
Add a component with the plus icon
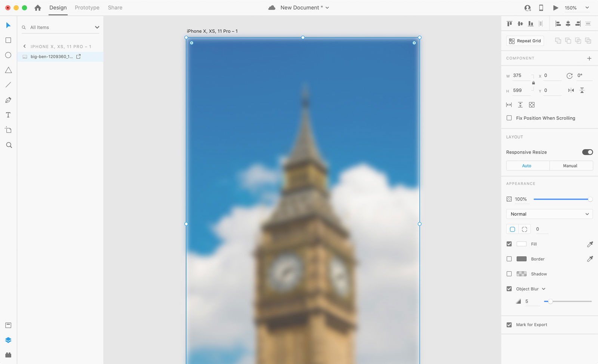coord(589,59)
